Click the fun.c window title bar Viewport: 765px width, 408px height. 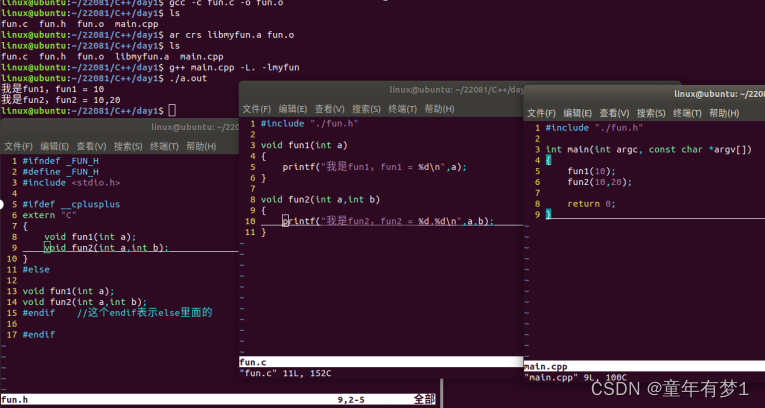tap(381, 90)
